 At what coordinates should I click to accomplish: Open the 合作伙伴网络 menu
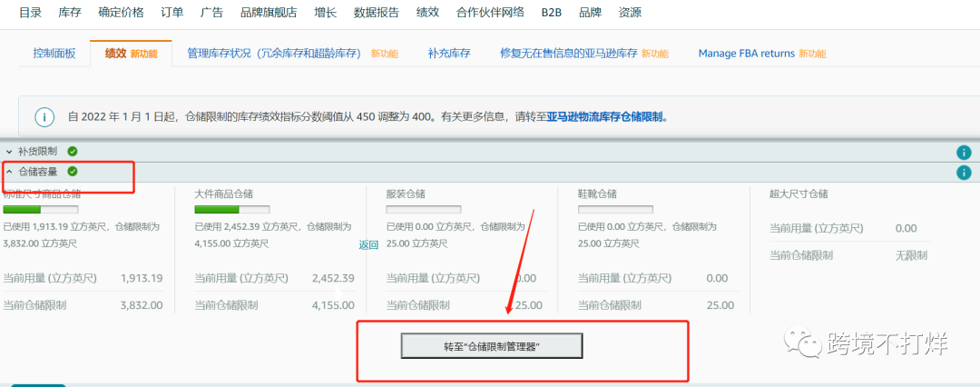(490, 13)
